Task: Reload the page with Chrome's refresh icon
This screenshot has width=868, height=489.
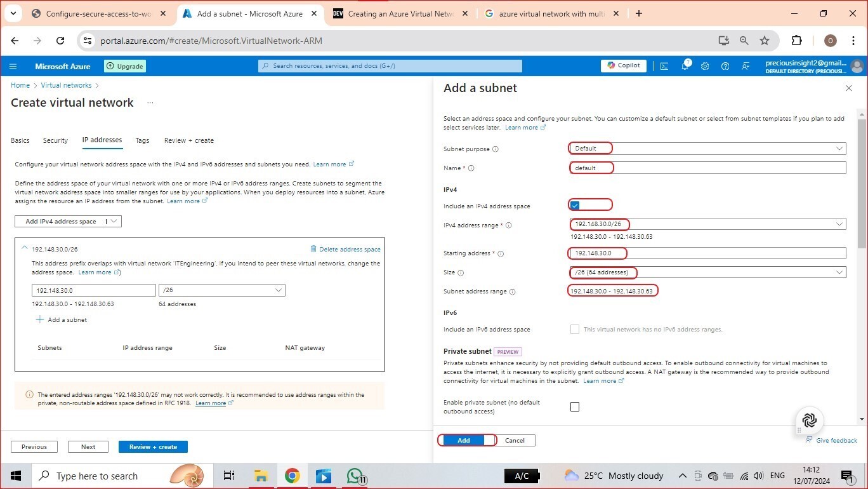Action: click(60, 41)
